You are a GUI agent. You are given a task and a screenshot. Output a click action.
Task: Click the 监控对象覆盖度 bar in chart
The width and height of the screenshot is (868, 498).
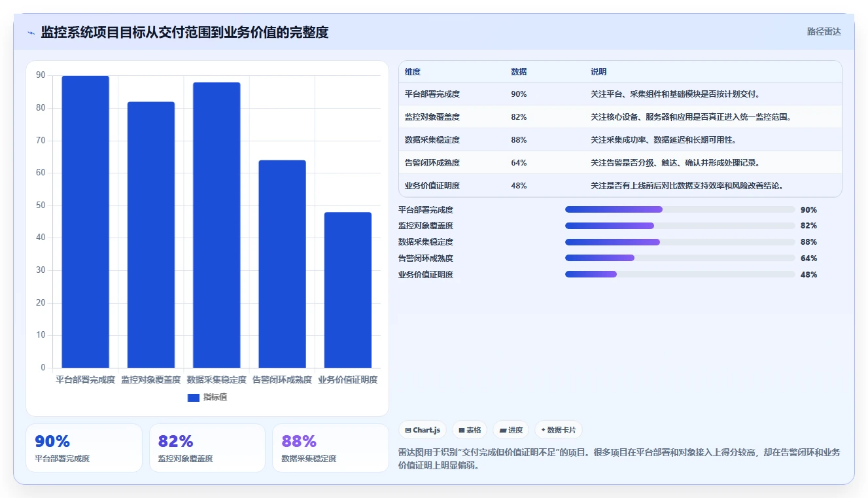pyautogui.click(x=151, y=235)
